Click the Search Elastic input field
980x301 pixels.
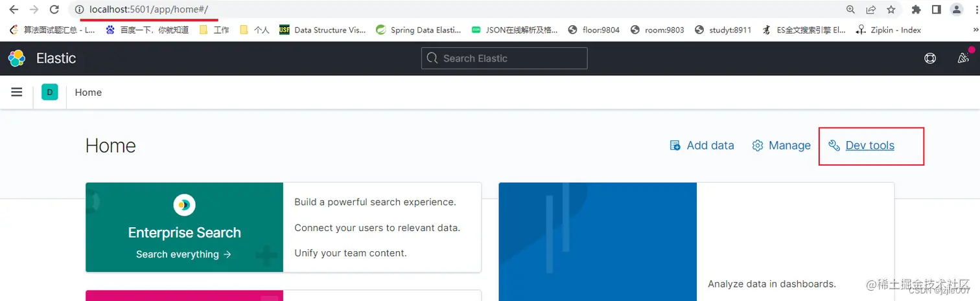click(504, 58)
